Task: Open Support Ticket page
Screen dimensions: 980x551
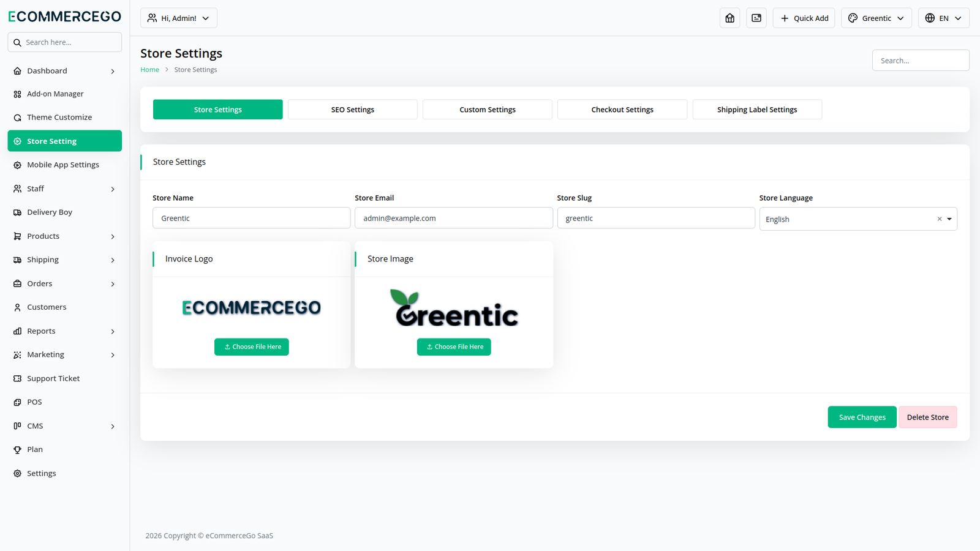Action: click(x=53, y=378)
